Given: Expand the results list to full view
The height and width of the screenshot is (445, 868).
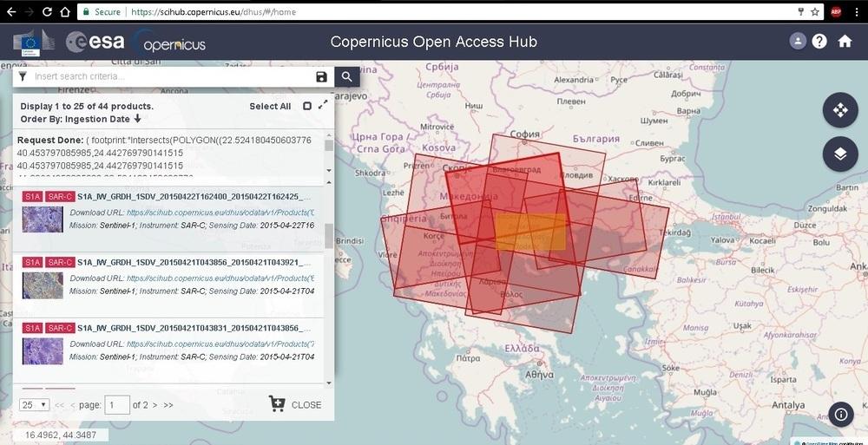Looking at the screenshot, I should point(323,105).
